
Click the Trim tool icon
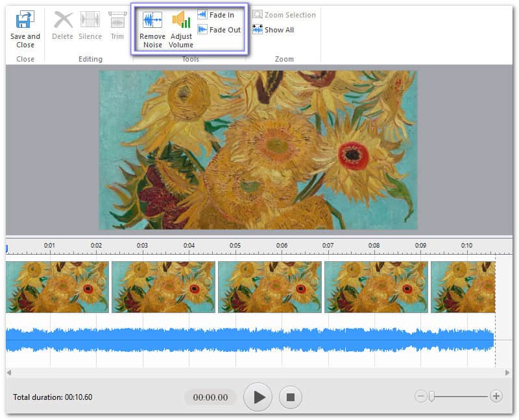pos(117,21)
